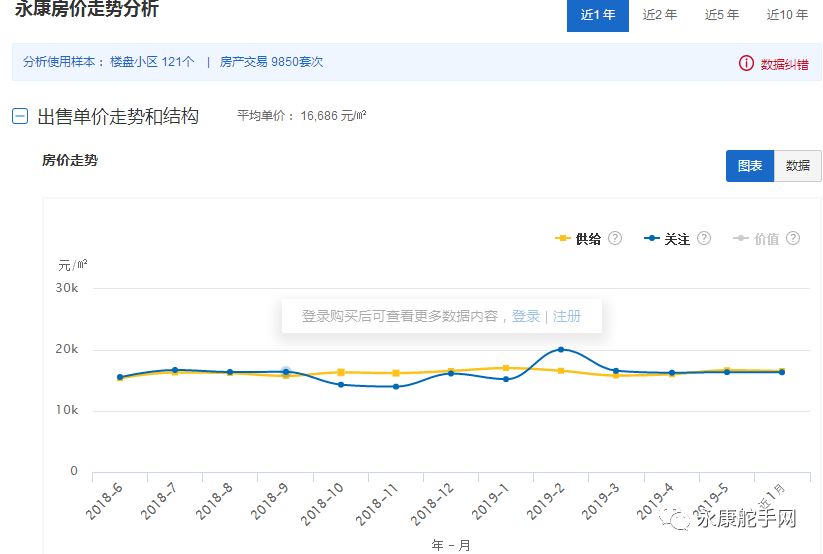Toggle the 供给 series in legend
Viewport: 823px width, 554px height.
click(578, 239)
